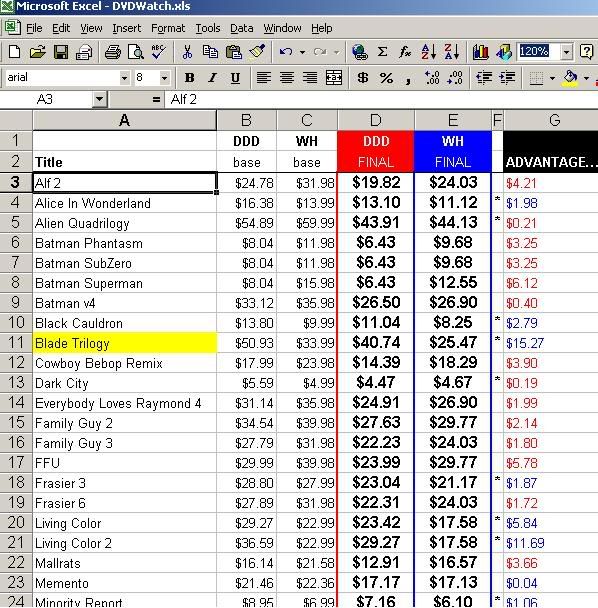
Task: Select row 11 header
Action: pyautogui.click(x=16, y=343)
